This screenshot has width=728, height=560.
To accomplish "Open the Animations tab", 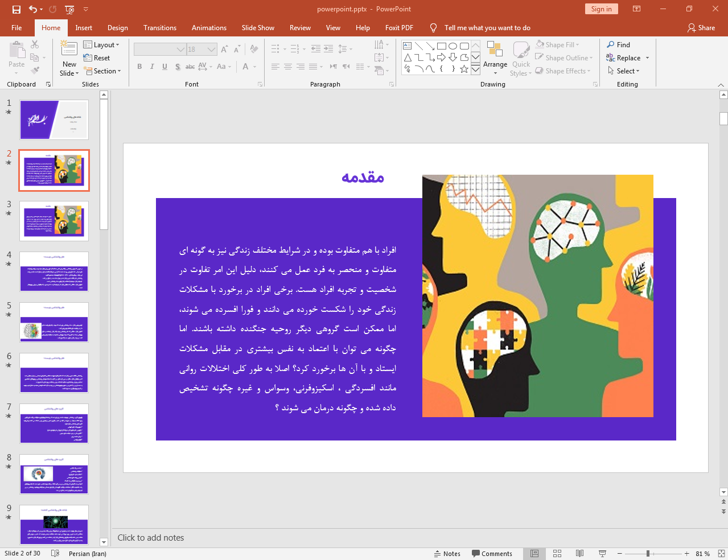I will pyautogui.click(x=209, y=28).
